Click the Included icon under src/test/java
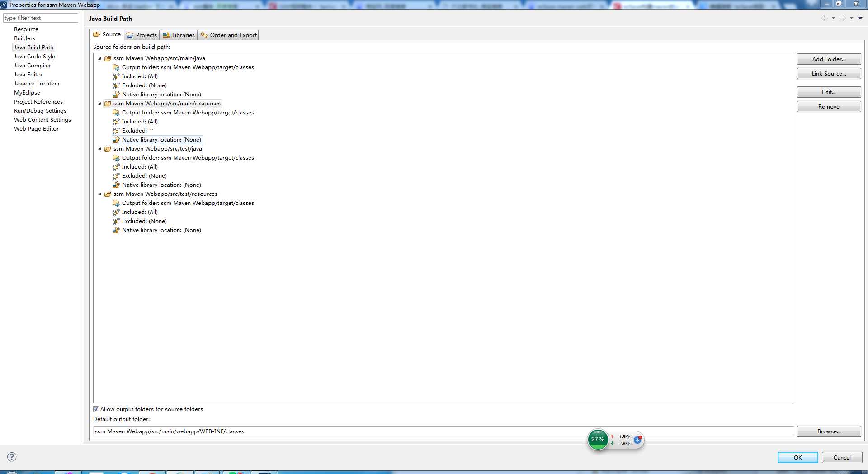The width and height of the screenshot is (868, 474). coord(116,167)
